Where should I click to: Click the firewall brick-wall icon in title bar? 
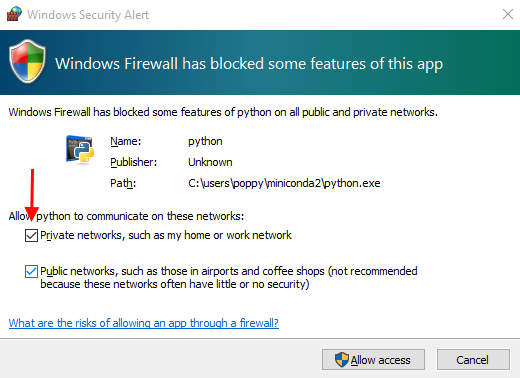tap(14, 14)
